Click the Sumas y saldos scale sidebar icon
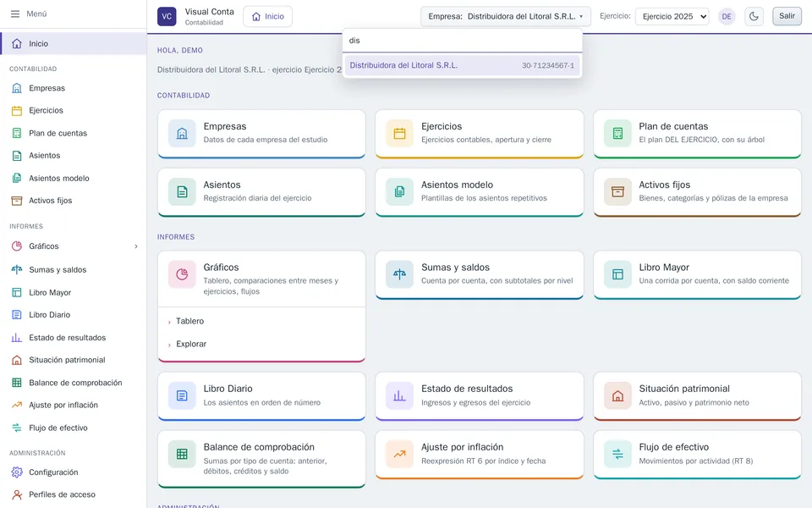 pos(17,269)
